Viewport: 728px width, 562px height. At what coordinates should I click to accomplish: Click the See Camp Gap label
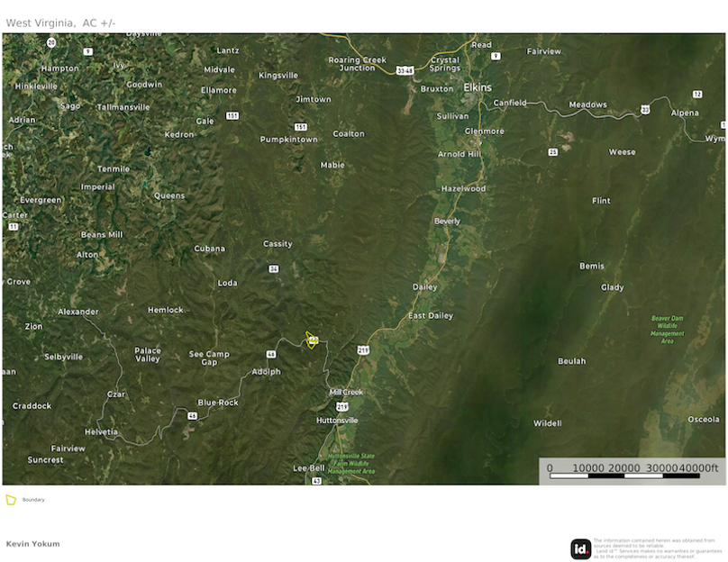[209, 358]
